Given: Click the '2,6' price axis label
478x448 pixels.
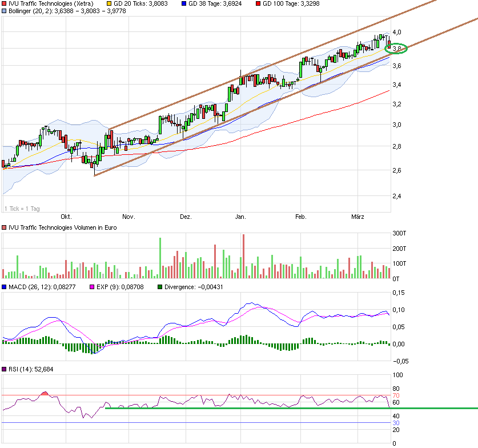Looking at the screenshot, I should tap(397, 170).
